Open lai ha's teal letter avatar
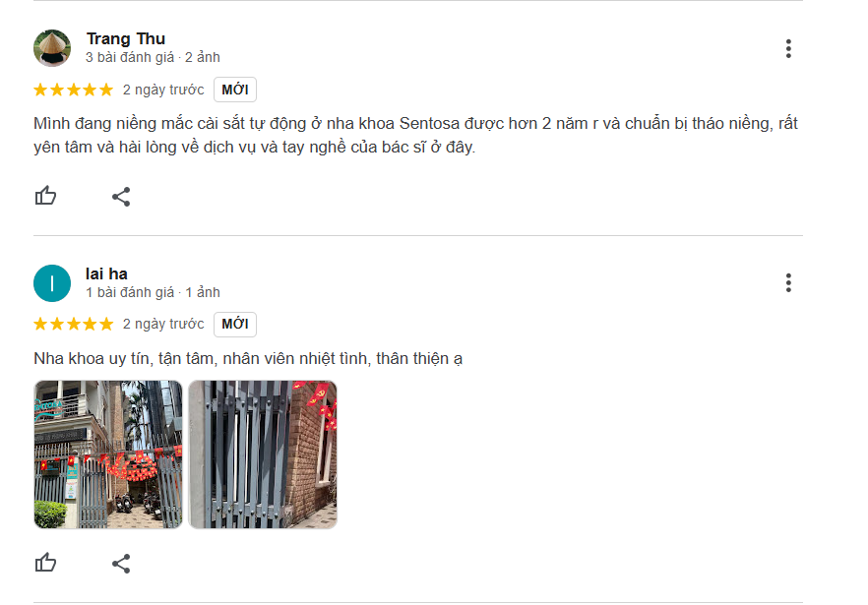 52,283
